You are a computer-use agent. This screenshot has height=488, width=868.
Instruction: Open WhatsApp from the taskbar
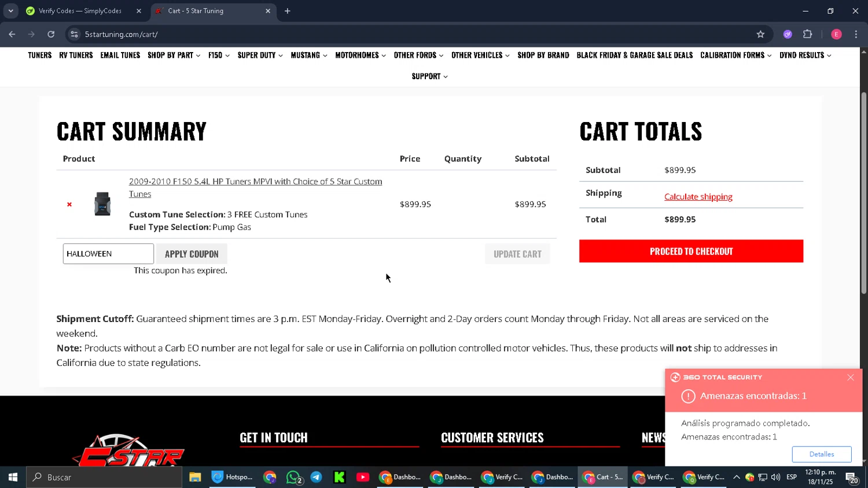click(293, 477)
